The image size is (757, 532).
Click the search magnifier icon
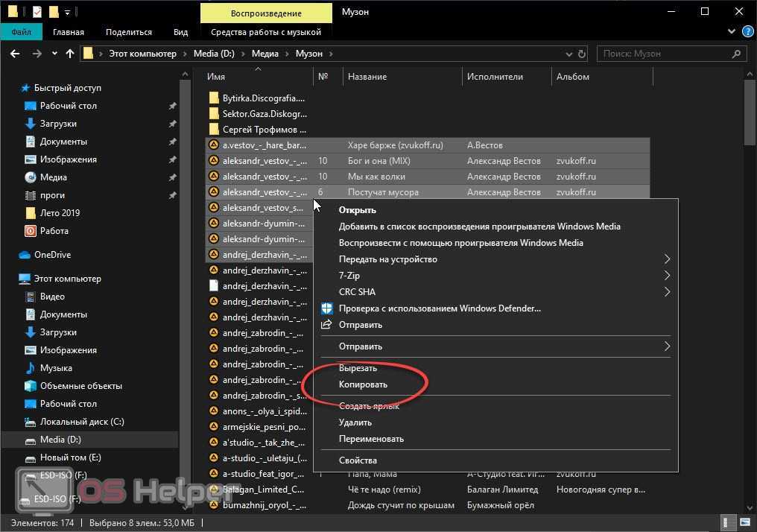pos(736,54)
